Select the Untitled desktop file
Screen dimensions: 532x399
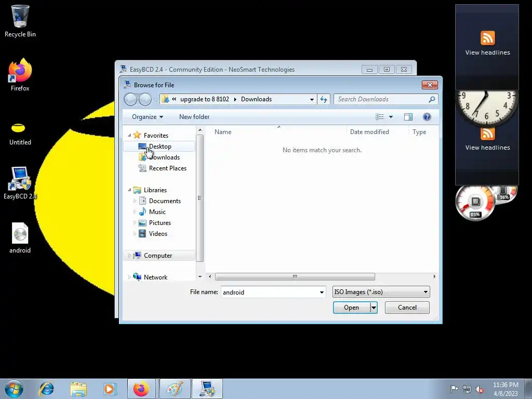20,134
